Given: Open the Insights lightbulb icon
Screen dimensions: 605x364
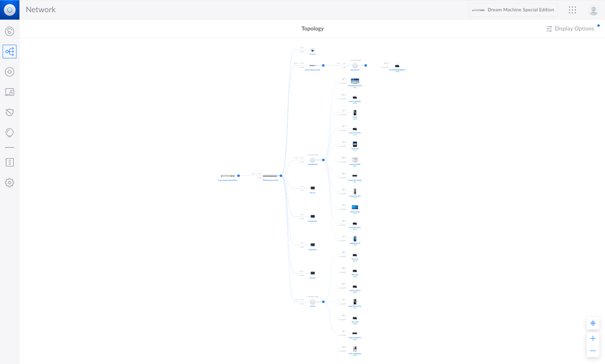Looking at the screenshot, I should 10,133.
